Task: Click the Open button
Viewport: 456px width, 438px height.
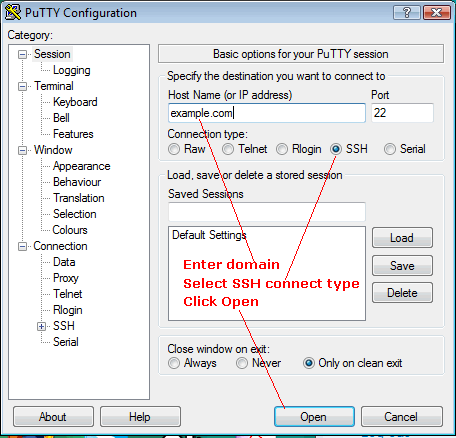Action: point(314,417)
